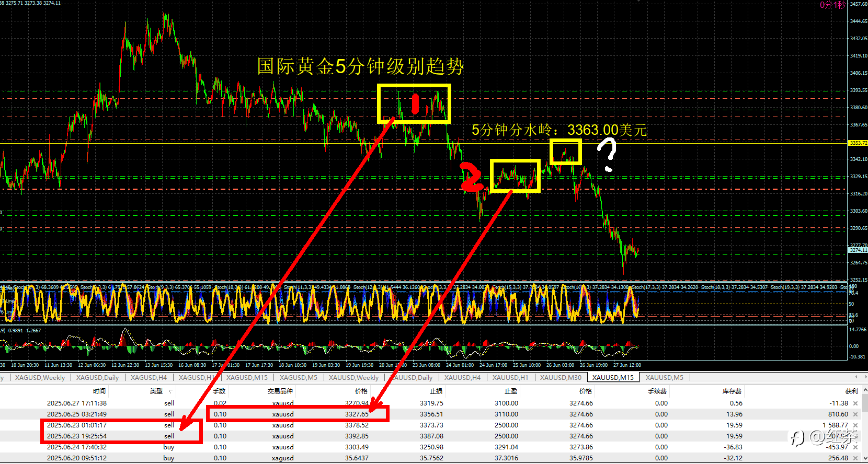Sort orders by 时间 column header
The height and width of the screenshot is (464, 868).
pyautogui.click(x=99, y=391)
